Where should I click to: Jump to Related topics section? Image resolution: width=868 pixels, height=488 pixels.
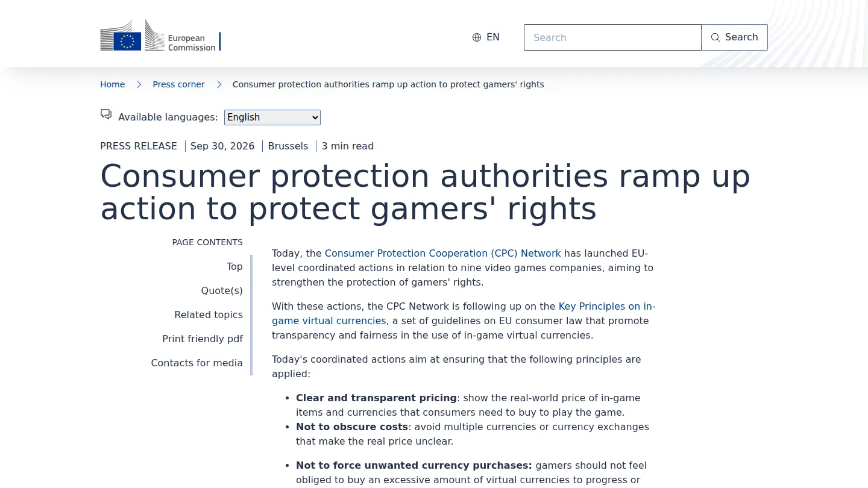(x=209, y=314)
